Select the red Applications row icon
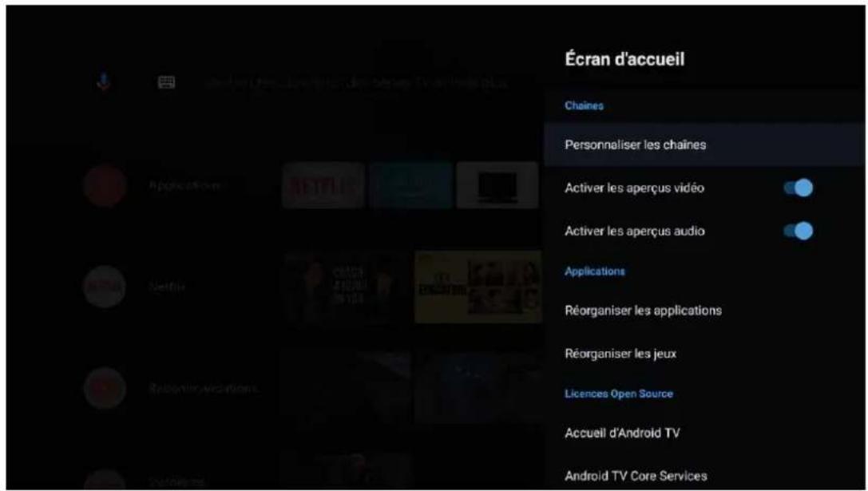This screenshot has height=491, width=868. tap(105, 185)
